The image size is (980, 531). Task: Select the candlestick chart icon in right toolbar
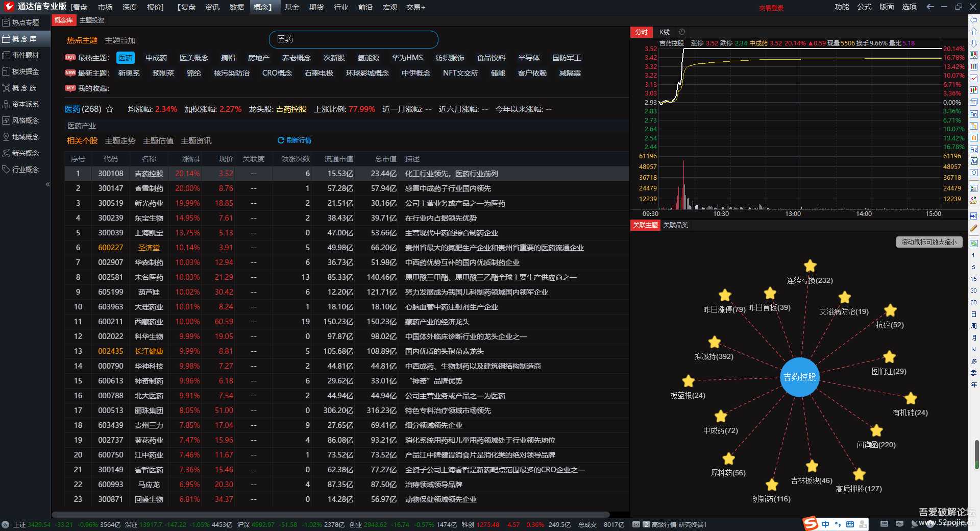(973, 90)
